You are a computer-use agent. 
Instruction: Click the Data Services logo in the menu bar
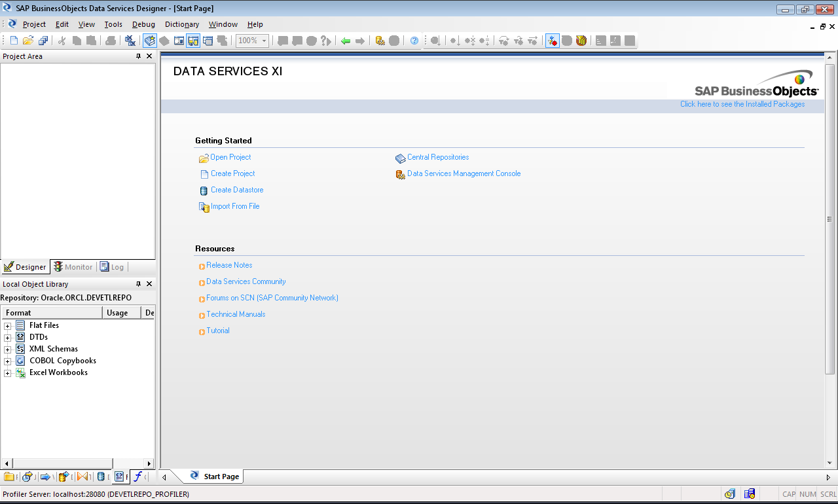click(x=12, y=24)
